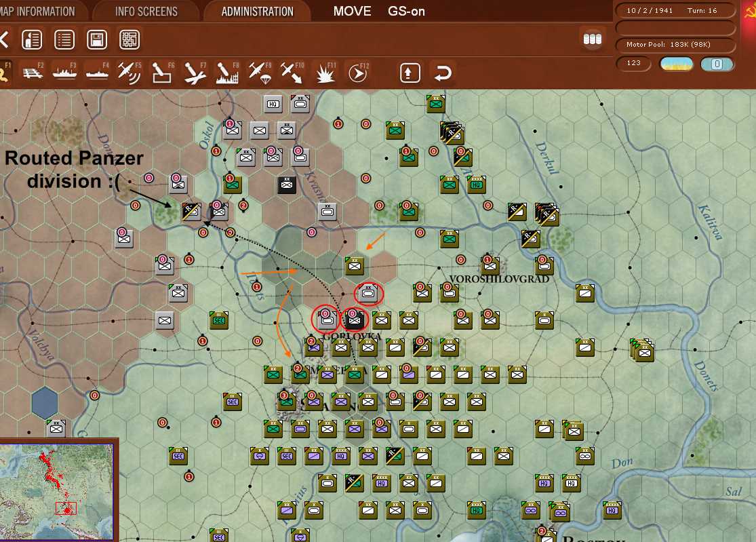
Task: Select the F3 naval transport ship icon
Action: pyautogui.click(x=64, y=73)
